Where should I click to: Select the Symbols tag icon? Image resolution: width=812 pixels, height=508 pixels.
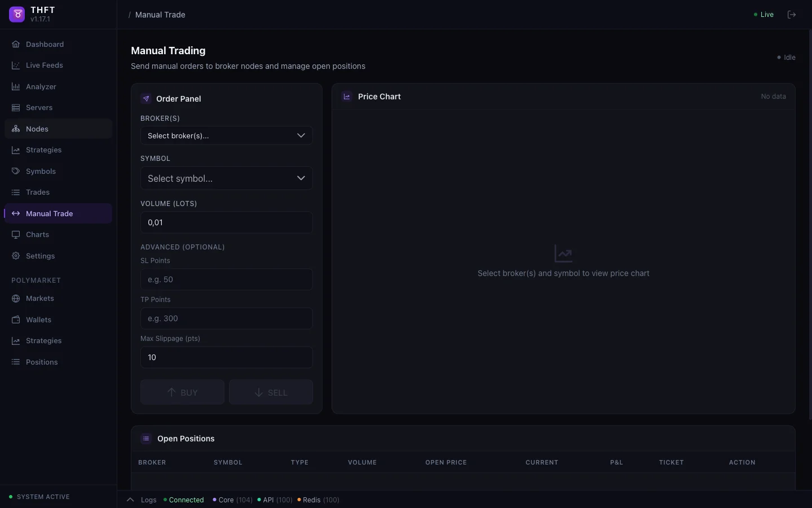[x=15, y=171]
